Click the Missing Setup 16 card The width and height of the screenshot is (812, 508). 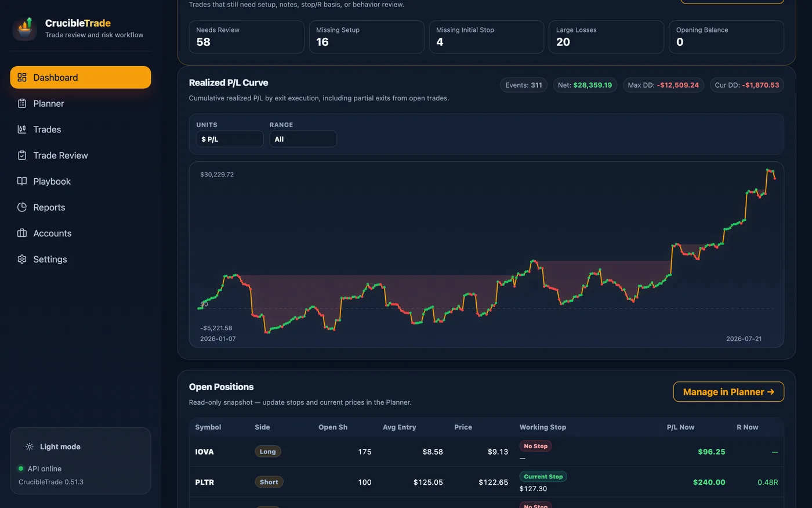367,37
